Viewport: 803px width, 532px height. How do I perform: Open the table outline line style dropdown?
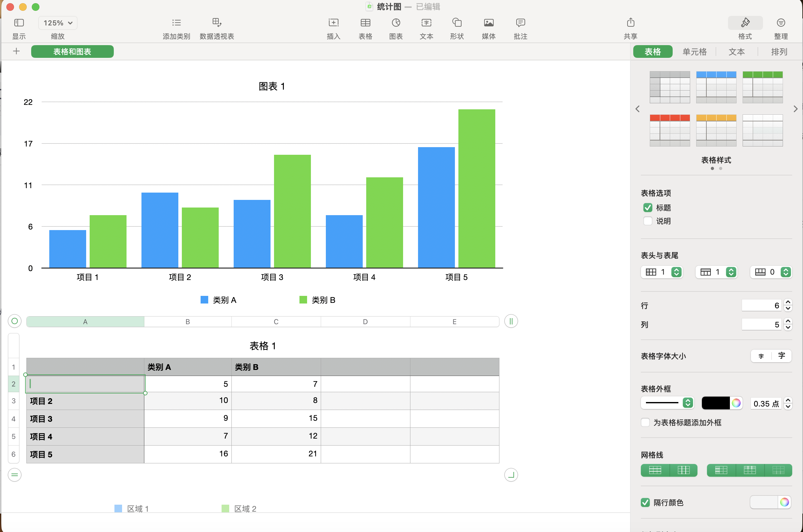tap(667, 403)
